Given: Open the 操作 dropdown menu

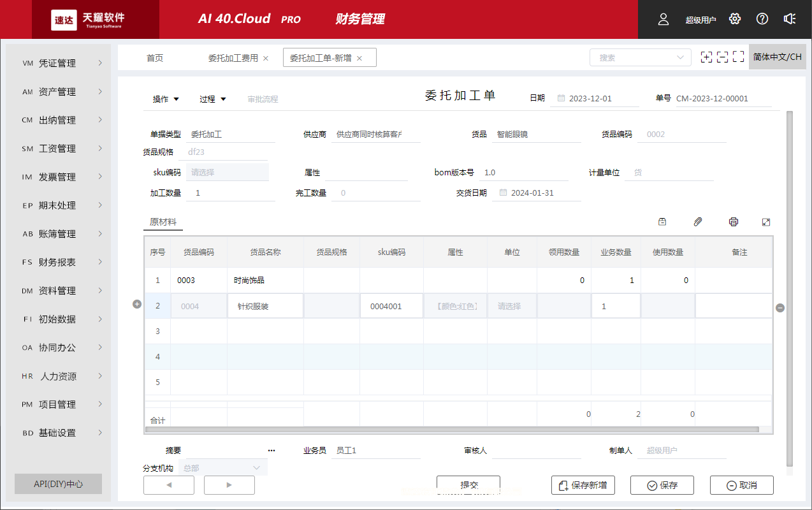Looking at the screenshot, I should click(165, 99).
